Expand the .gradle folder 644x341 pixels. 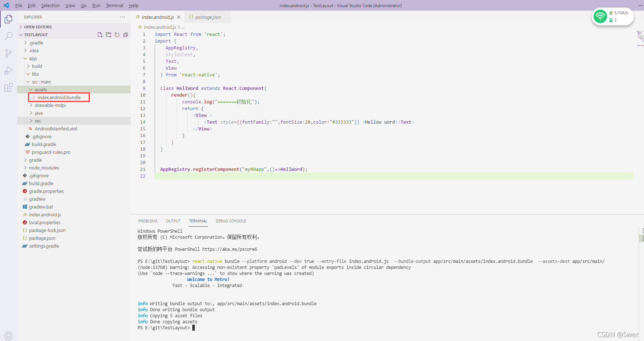point(74,43)
